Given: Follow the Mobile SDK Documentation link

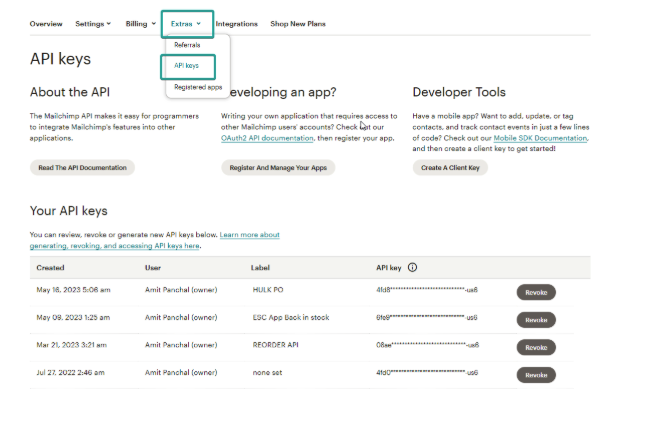Looking at the screenshot, I should [540, 138].
